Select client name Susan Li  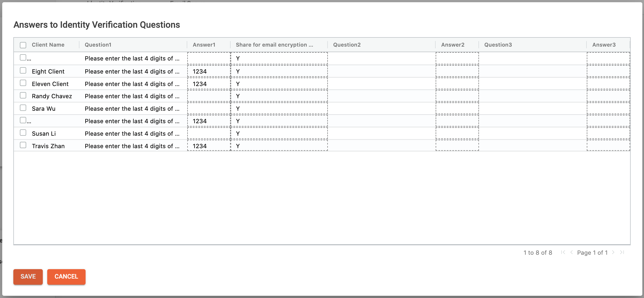(44, 133)
